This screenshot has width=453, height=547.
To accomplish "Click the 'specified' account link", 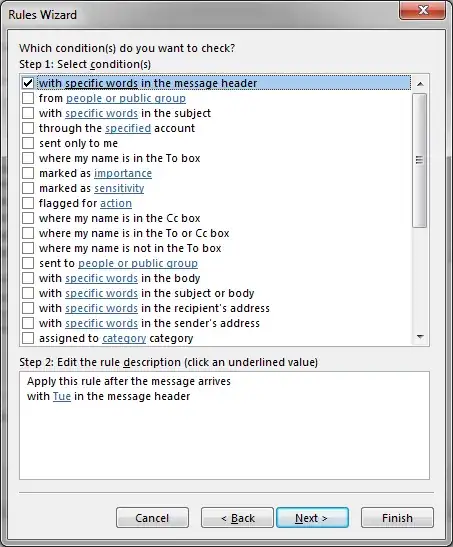I will (x=128, y=128).
